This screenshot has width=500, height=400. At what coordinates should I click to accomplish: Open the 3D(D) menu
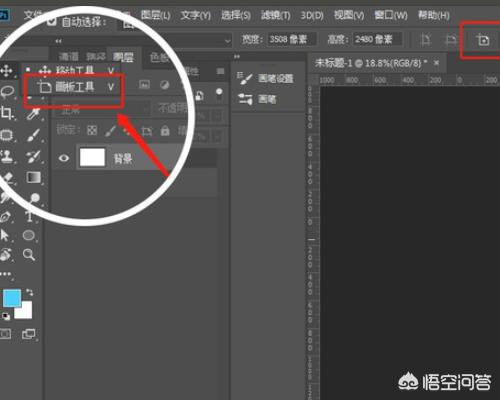312,15
